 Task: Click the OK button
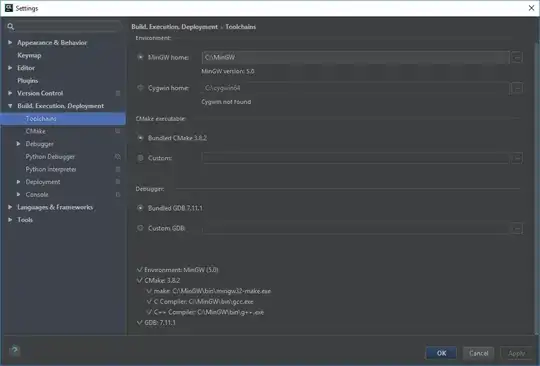(x=441, y=353)
